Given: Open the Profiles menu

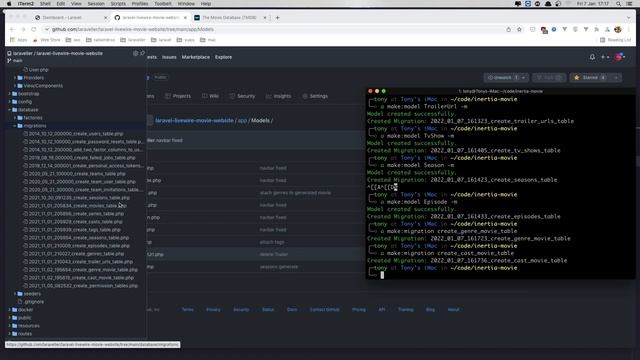Looking at the screenshot, I should pyautogui.click(x=140, y=4).
